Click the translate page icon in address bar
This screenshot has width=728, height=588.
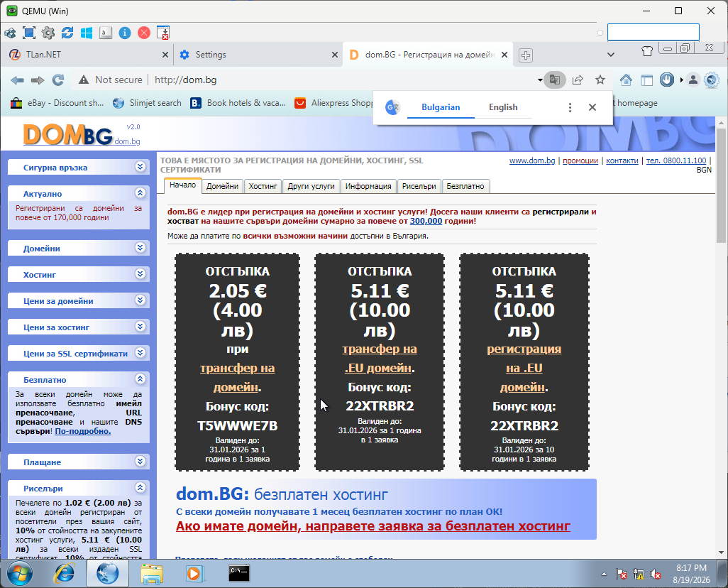tap(555, 80)
